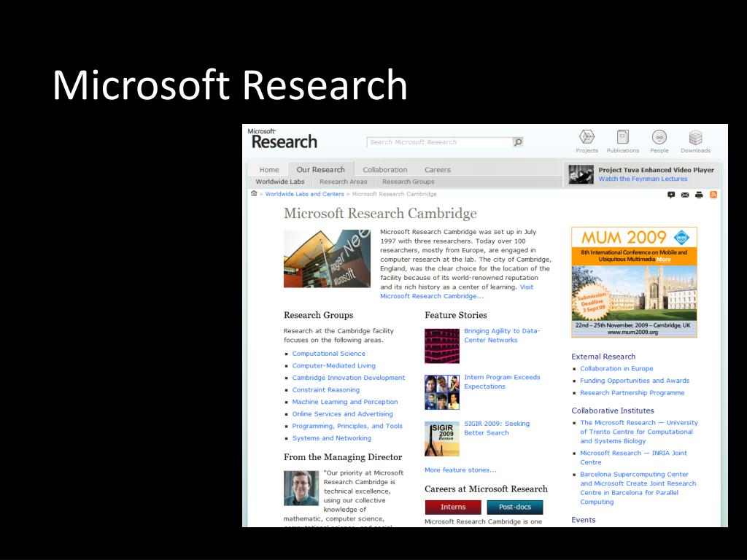The height and width of the screenshot is (560, 747).
Task: Click the print page icon
Action: (x=699, y=195)
